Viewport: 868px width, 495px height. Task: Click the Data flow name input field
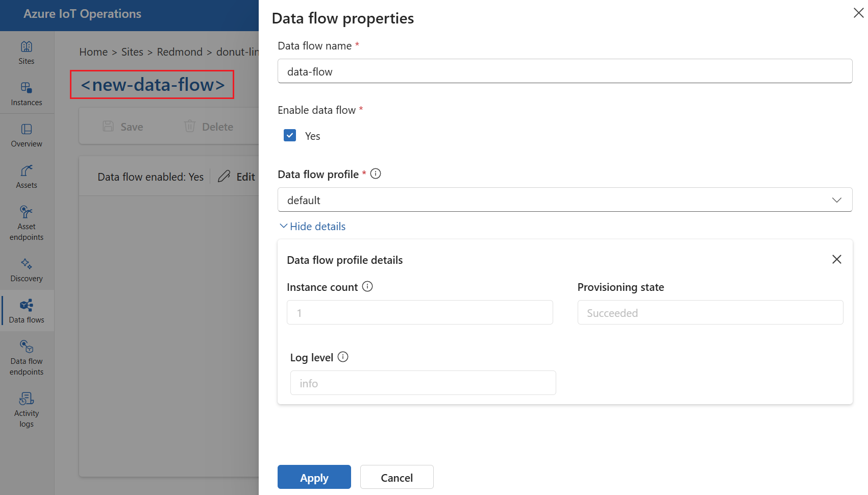click(564, 71)
